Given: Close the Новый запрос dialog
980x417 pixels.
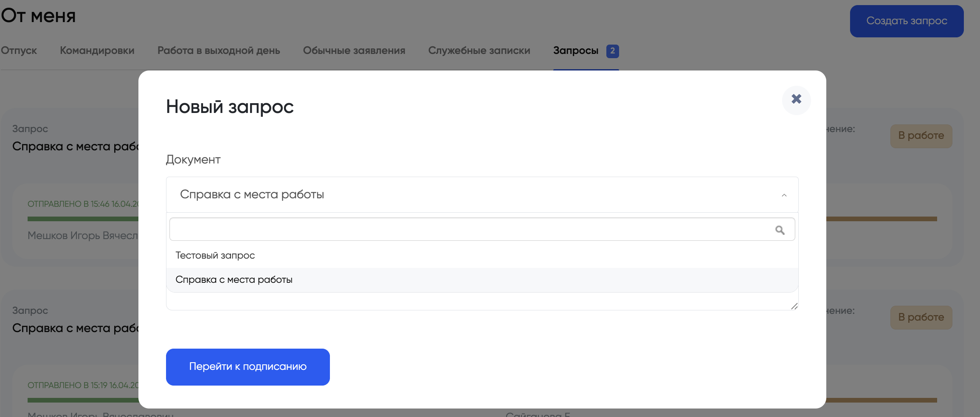Looking at the screenshot, I should [x=796, y=99].
